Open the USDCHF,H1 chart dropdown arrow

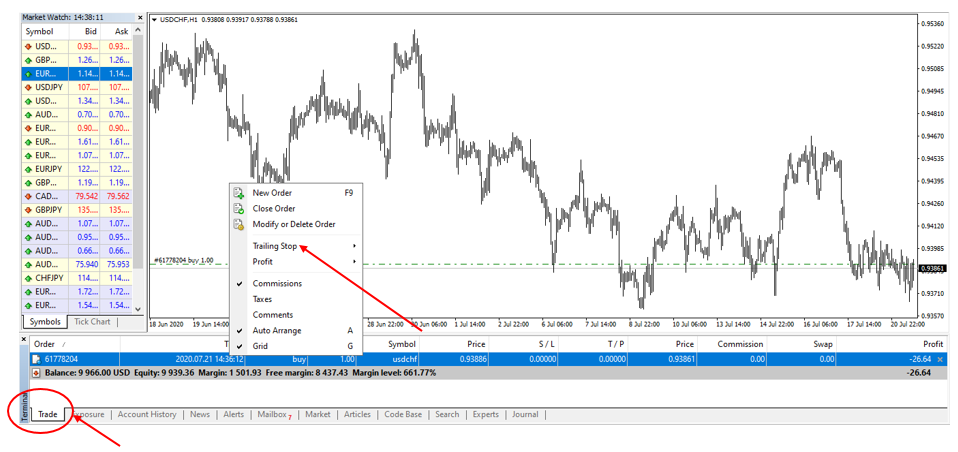pos(153,19)
